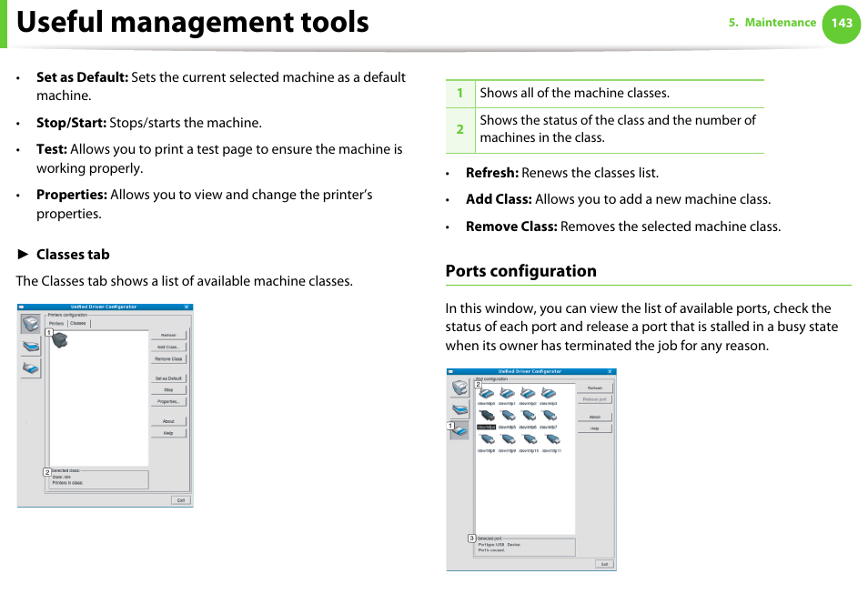Open Printers configuration icon in Classes window

[30, 324]
